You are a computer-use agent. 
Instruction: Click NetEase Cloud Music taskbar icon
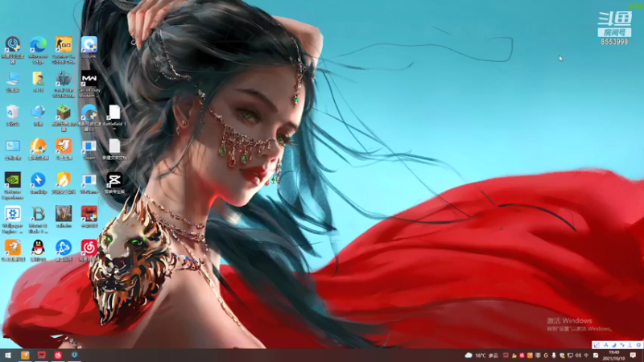point(58,356)
